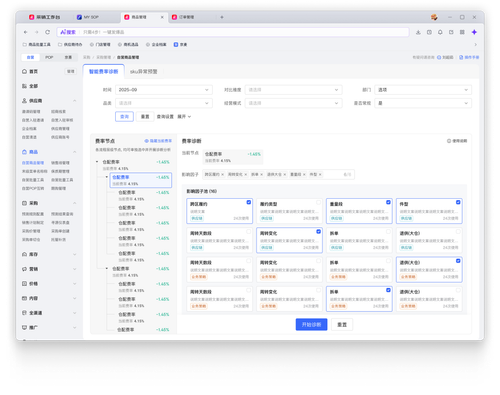Uncheck the selected 逆向(大仓) card with orange tag
The image size is (500, 395).
pyautogui.click(x=458, y=261)
